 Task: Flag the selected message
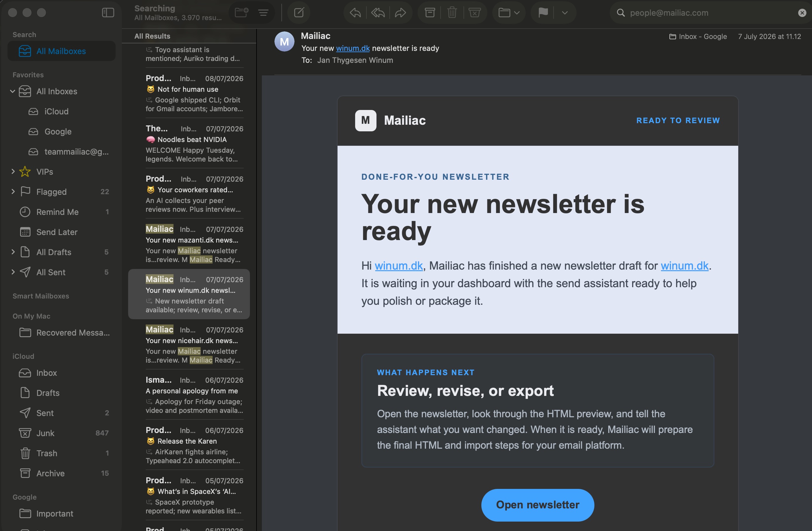tap(543, 13)
